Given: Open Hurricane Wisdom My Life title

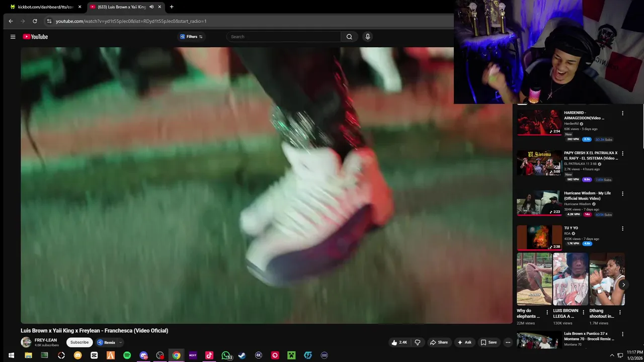Looking at the screenshot, I should (587, 196).
